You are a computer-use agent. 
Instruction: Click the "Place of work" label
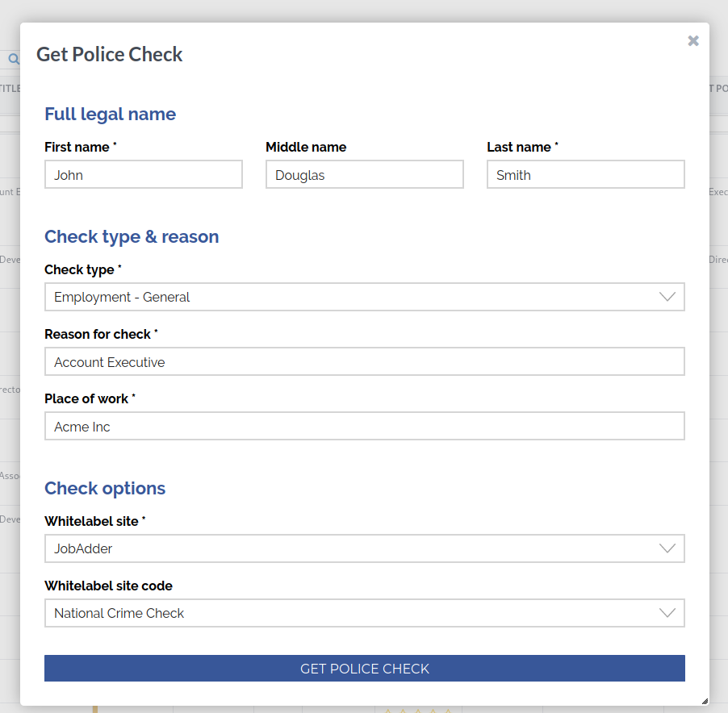pyautogui.click(x=86, y=398)
